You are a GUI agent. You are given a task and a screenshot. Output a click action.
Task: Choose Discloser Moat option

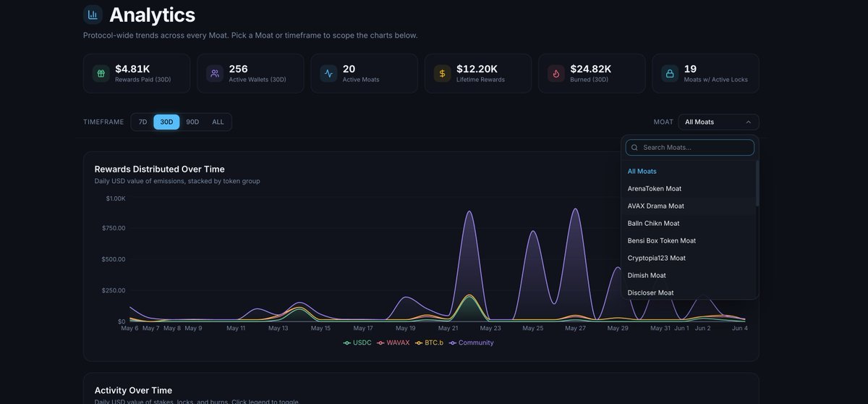click(688, 292)
